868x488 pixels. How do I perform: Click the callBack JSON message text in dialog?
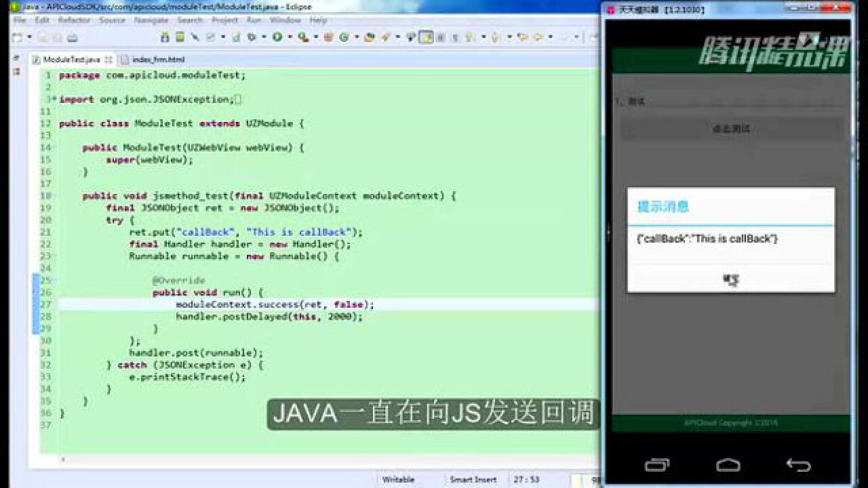pyautogui.click(x=707, y=239)
